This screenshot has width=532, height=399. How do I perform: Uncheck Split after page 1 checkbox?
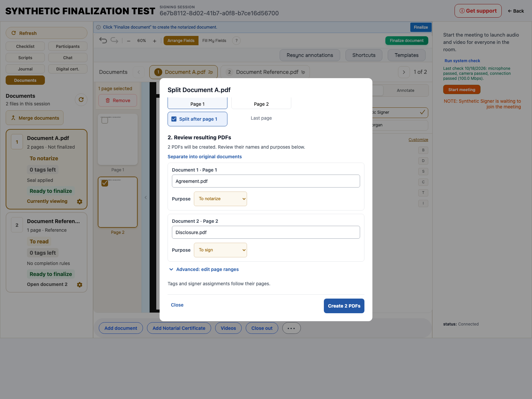tap(174, 119)
